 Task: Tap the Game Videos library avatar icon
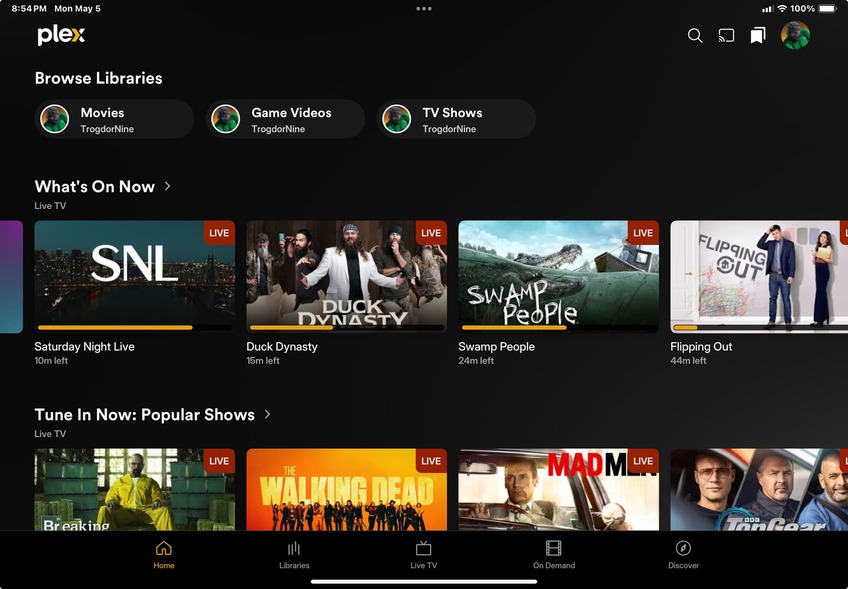[226, 118]
